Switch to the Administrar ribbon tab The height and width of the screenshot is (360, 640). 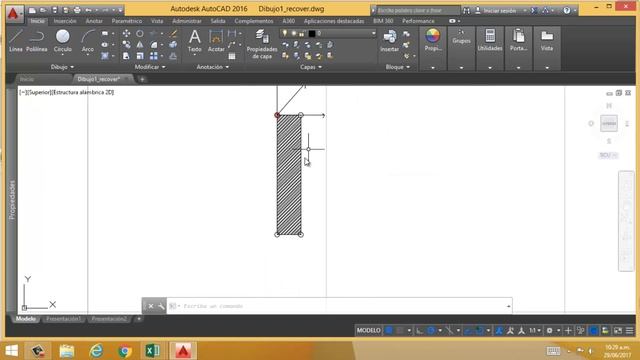tap(187, 21)
